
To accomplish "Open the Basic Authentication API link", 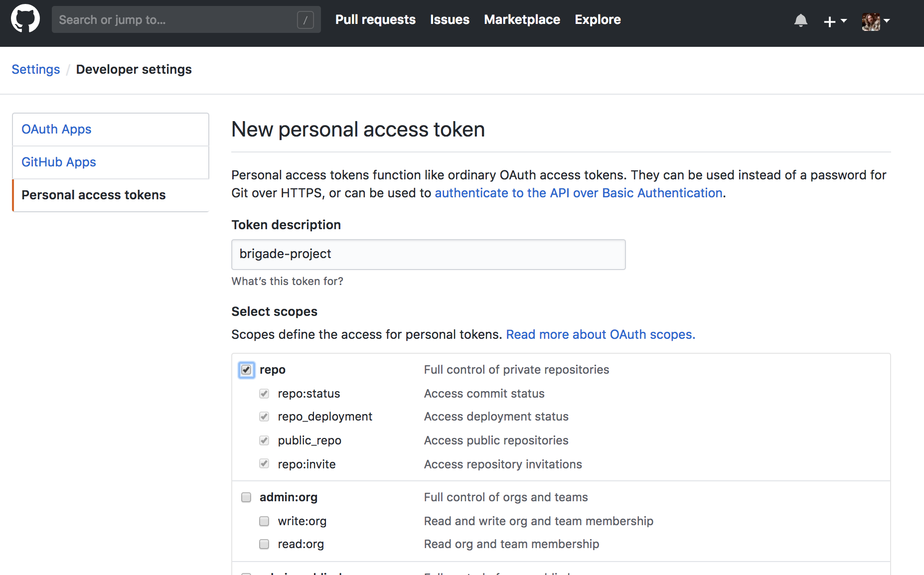I will 579,193.
